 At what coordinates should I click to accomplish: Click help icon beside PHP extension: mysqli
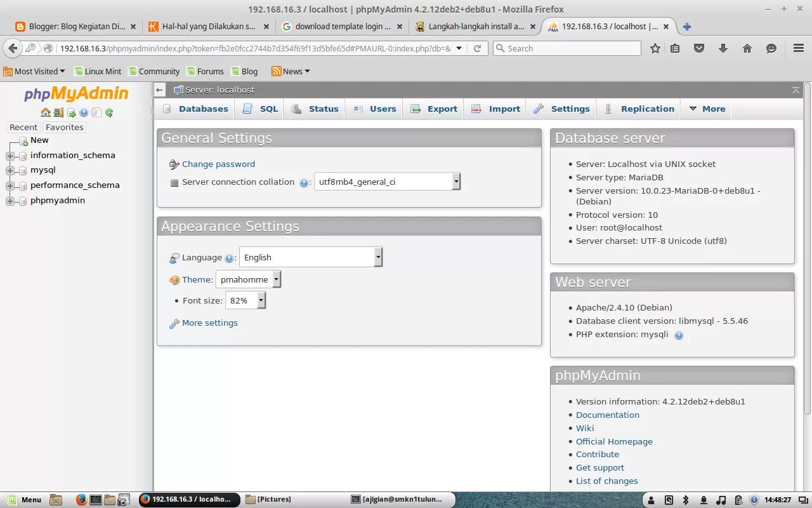[x=679, y=335]
